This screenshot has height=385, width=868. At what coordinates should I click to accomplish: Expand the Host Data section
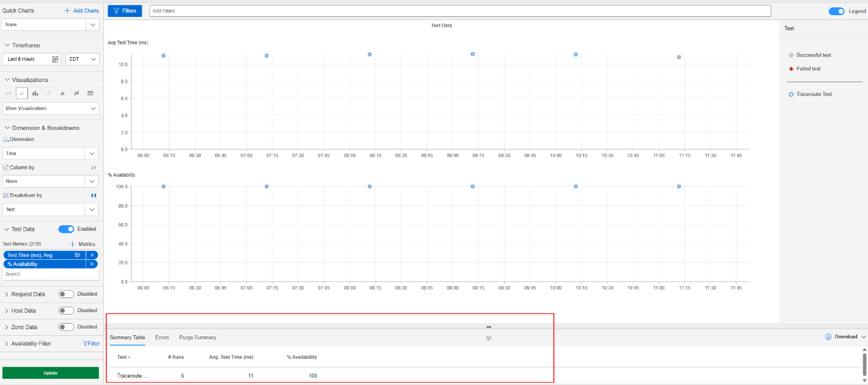(x=7, y=310)
